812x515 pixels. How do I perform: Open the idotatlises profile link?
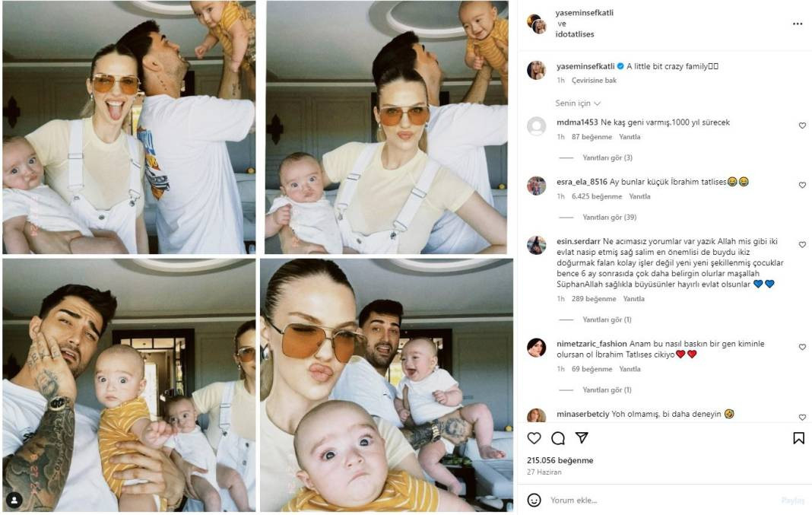point(574,34)
